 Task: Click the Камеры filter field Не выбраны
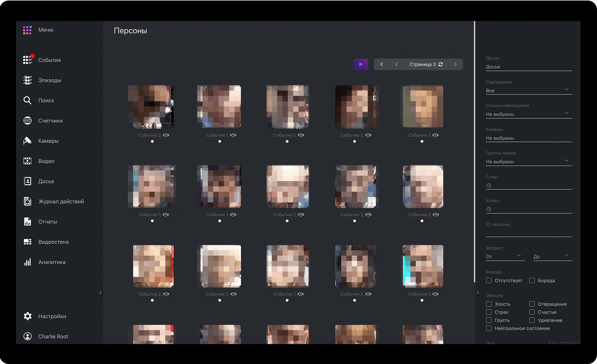click(529, 138)
